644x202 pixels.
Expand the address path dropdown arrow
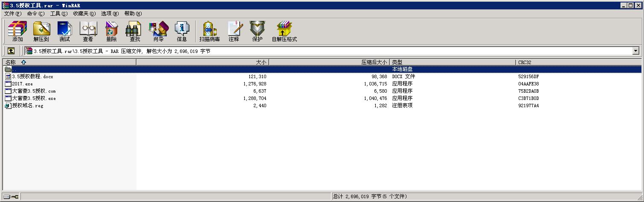[x=636, y=51]
